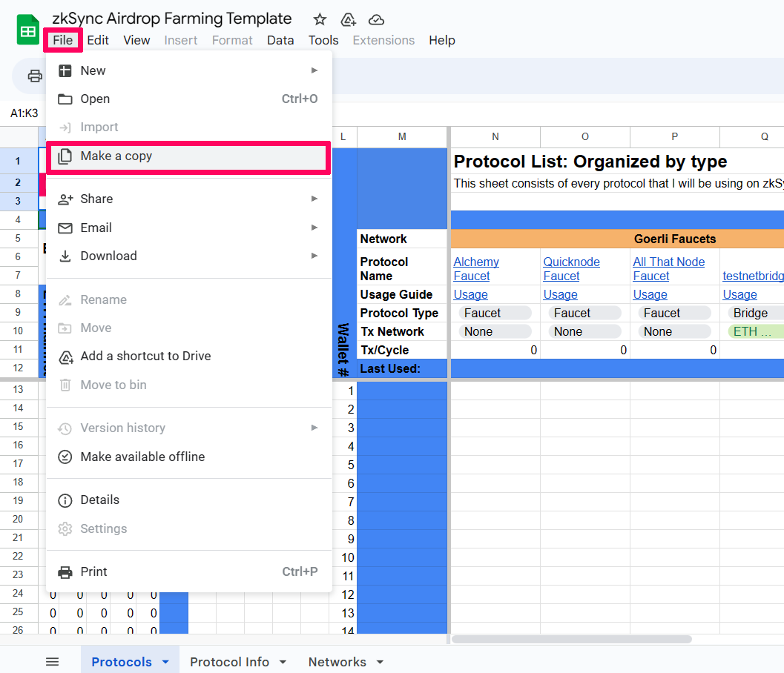The width and height of the screenshot is (784, 673).
Task: Open the ETH Tx Network dropdown
Action: click(756, 332)
